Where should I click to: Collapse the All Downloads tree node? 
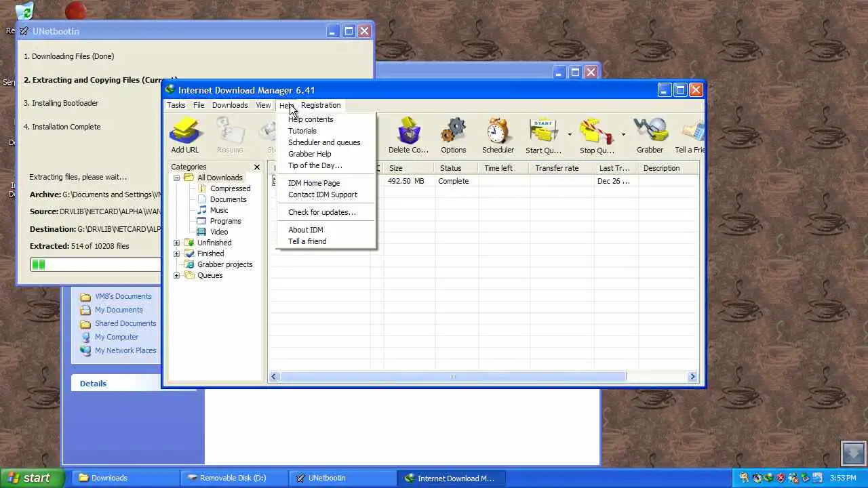[176, 178]
